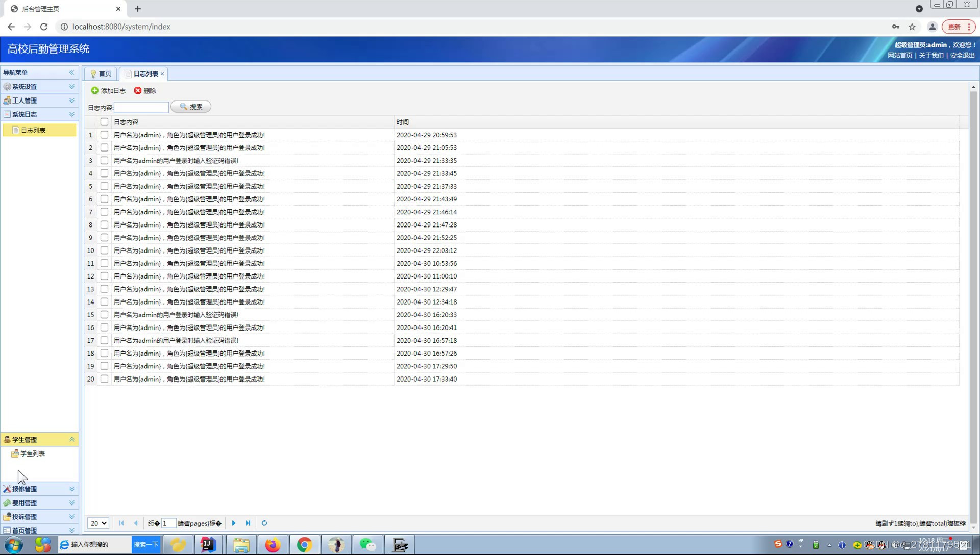This screenshot has height=555, width=980.
Task: Expand 费用管理 menu section
Action: [39, 502]
